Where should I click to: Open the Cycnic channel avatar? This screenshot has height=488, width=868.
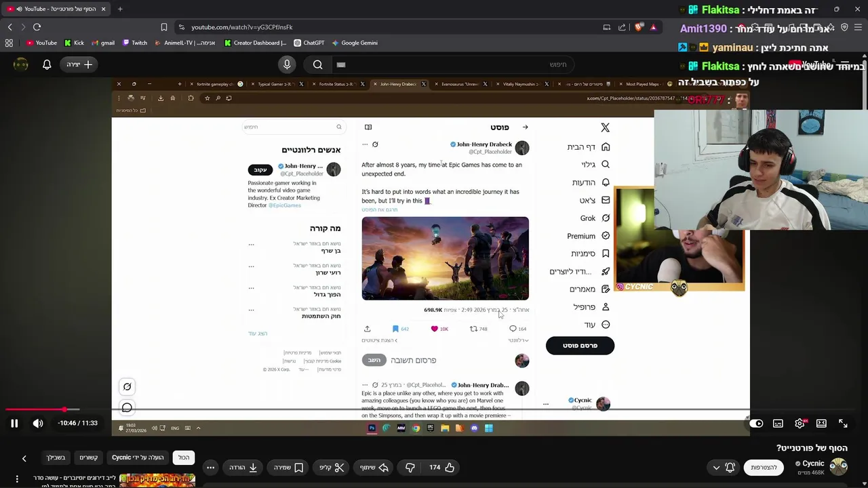[839, 467]
